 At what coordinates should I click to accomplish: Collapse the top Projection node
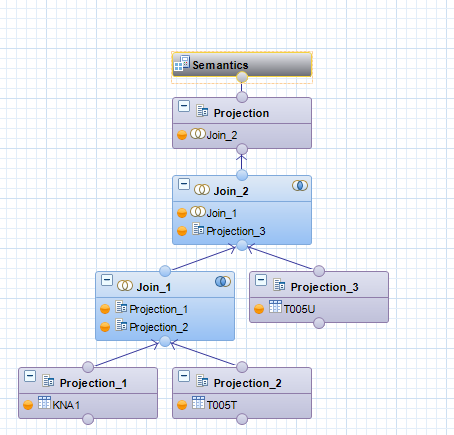point(184,106)
